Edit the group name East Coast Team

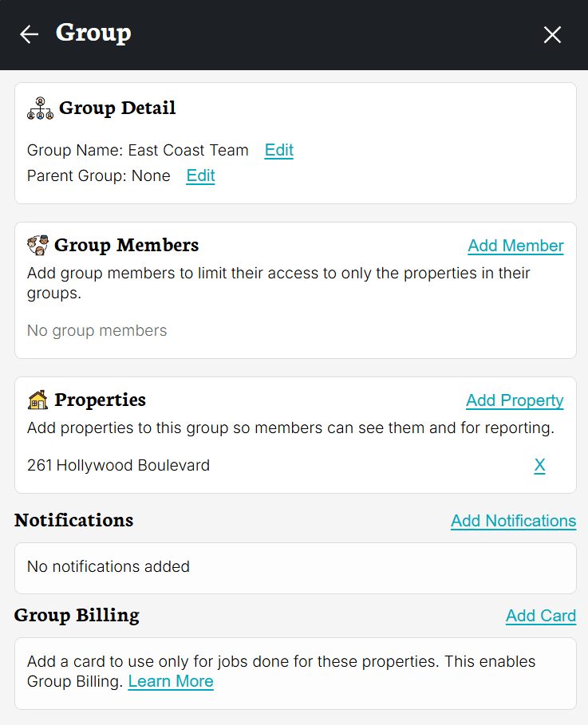tap(278, 150)
